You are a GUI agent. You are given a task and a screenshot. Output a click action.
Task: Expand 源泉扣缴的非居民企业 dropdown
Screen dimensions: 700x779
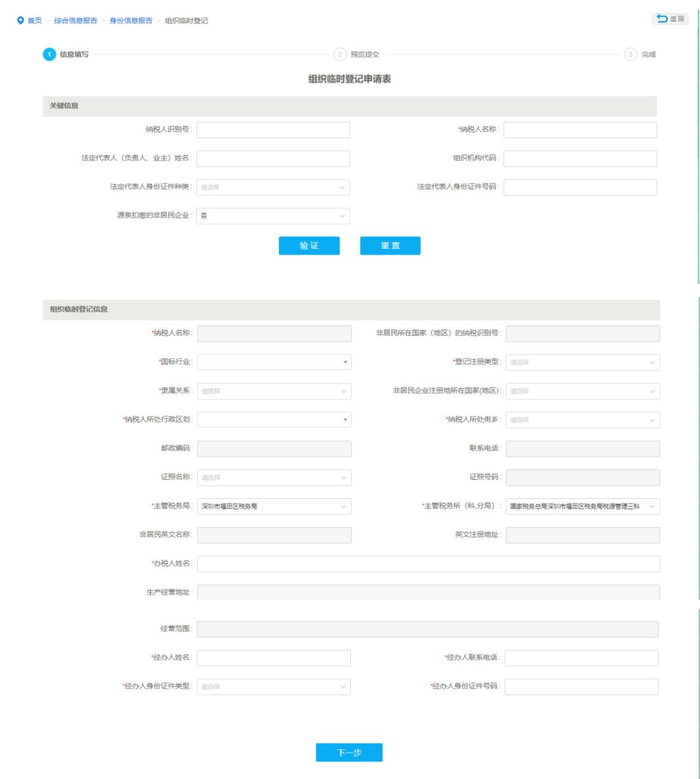click(273, 216)
